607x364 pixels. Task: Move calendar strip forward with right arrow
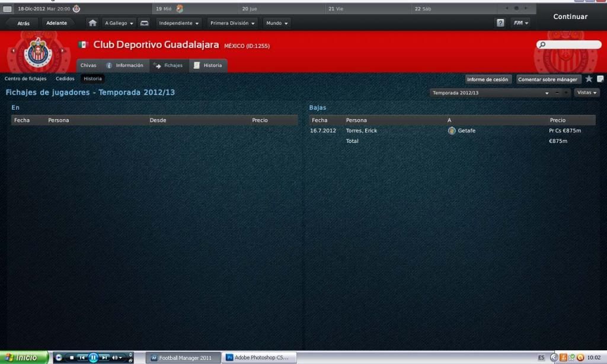coord(526,8)
